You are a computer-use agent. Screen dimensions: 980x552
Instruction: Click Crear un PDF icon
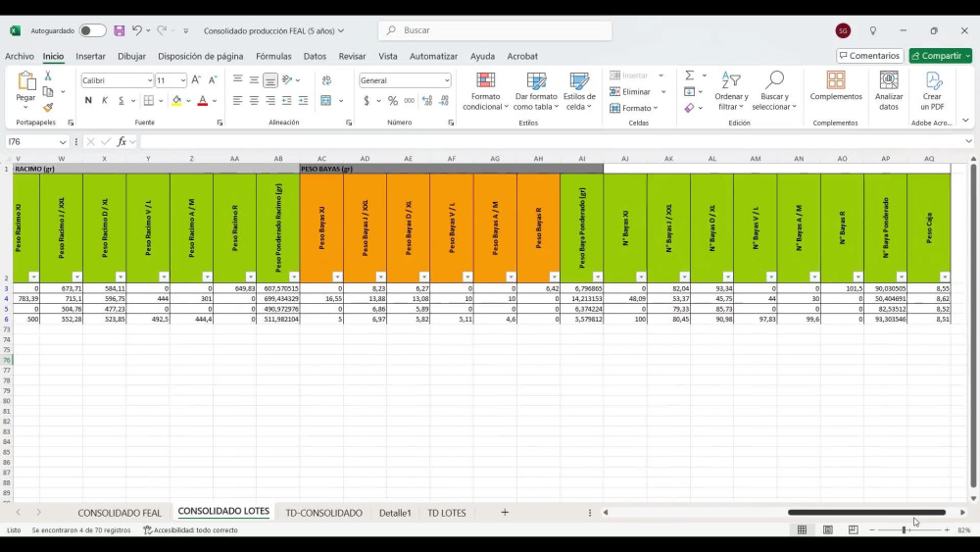[x=932, y=90]
